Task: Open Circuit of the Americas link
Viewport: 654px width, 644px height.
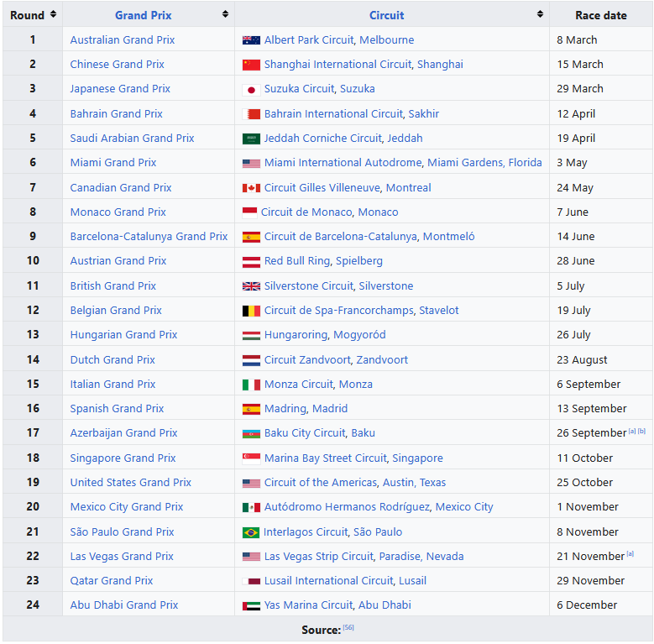Action: point(321,483)
